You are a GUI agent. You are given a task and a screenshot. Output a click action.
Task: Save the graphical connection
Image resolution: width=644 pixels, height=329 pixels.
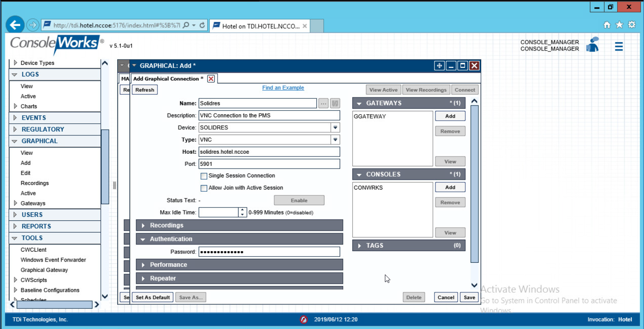click(x=469, y=297)
